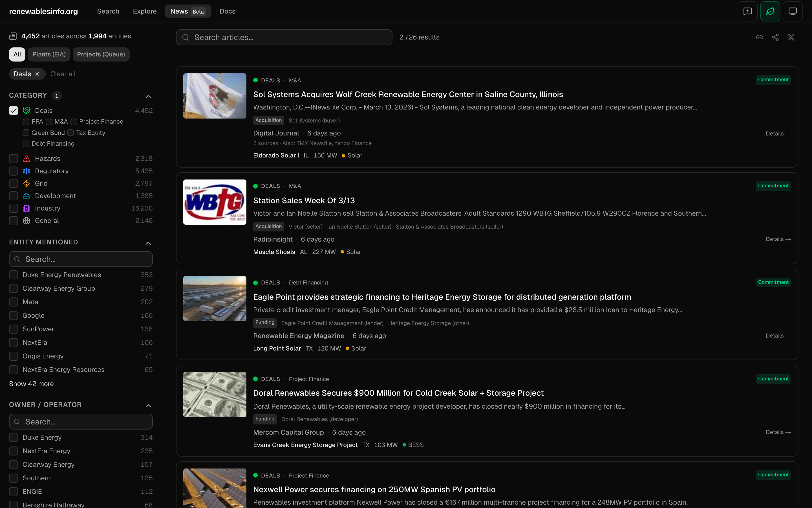Select the Debt Financing checkbox
This screenshot has width=812, height=508.
pyautogui.click(x=26, y=144)
